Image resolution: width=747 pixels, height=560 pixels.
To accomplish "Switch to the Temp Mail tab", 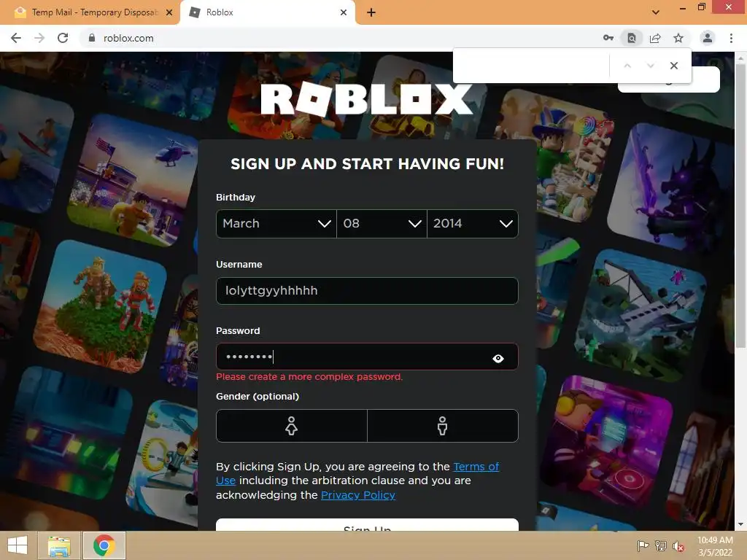I will click(x=90, y=13).
